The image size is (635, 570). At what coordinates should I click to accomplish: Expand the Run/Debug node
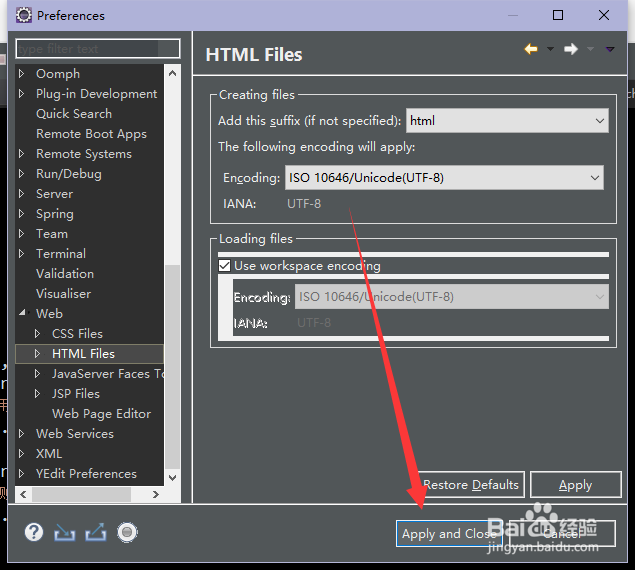pos(21,173)
